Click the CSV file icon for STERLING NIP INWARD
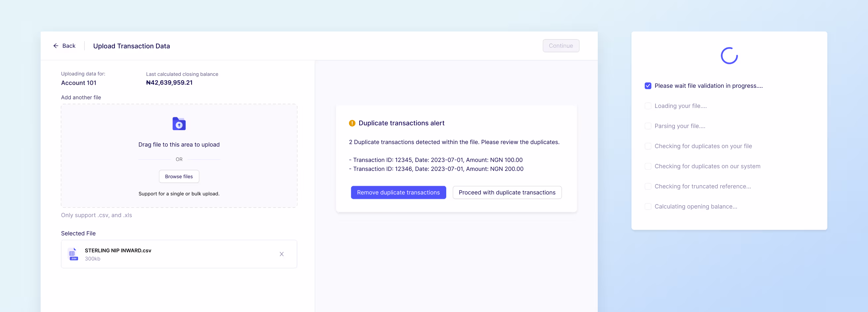Screen dimensions: 868x312 (x=73, y=254)
